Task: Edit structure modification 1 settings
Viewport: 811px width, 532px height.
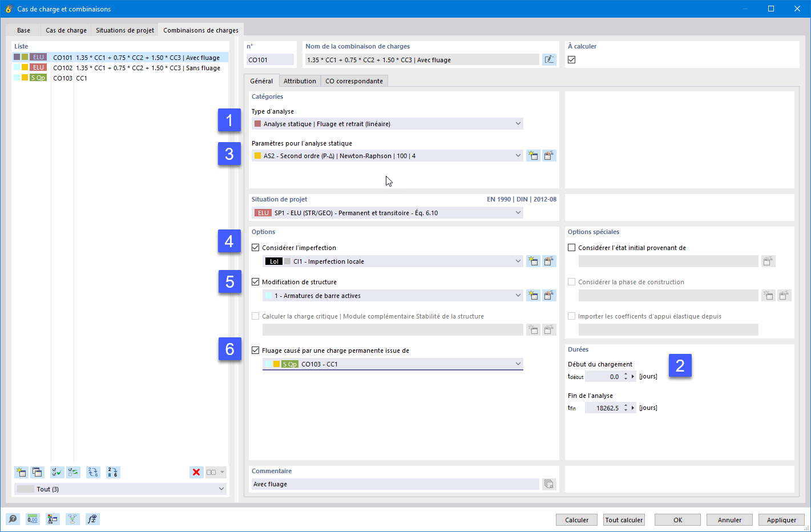Action: pos(549,296)
